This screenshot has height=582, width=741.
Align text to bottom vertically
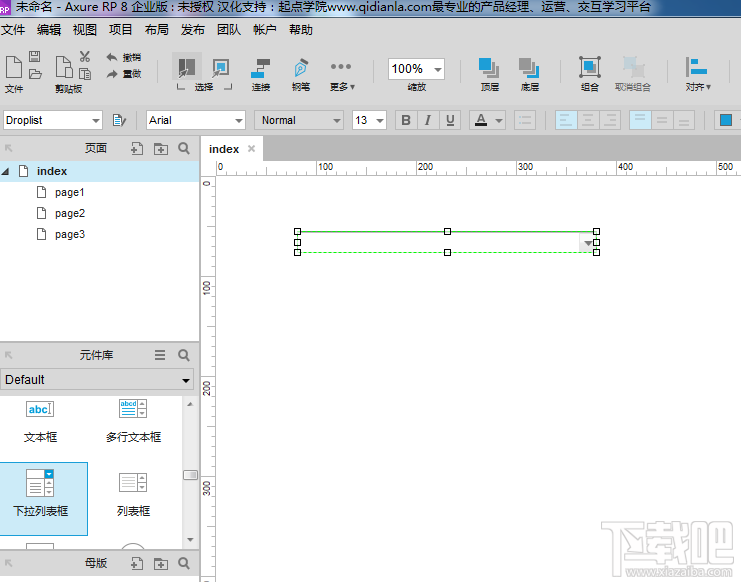tap(684, 120)
